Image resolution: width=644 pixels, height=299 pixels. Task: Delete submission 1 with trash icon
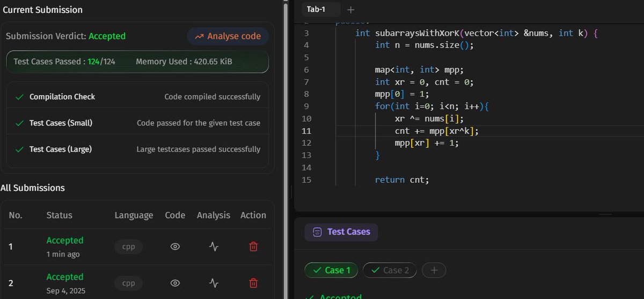click(x=253, y=246)
